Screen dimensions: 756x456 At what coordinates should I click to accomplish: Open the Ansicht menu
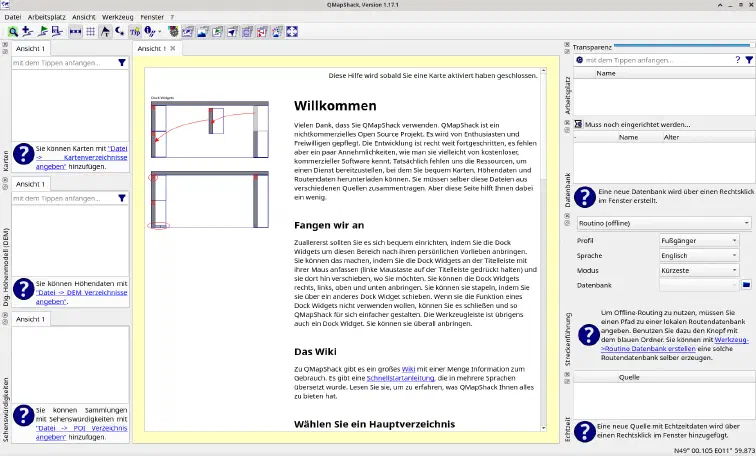click(x=84, y=17)
